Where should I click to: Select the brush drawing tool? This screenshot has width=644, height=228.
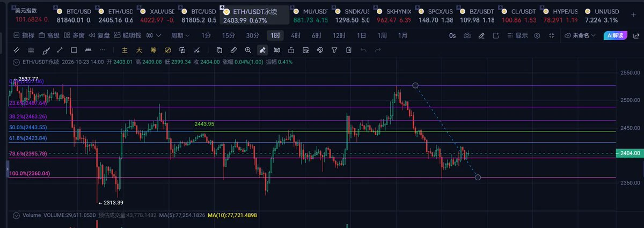click(x=46, y=50)
